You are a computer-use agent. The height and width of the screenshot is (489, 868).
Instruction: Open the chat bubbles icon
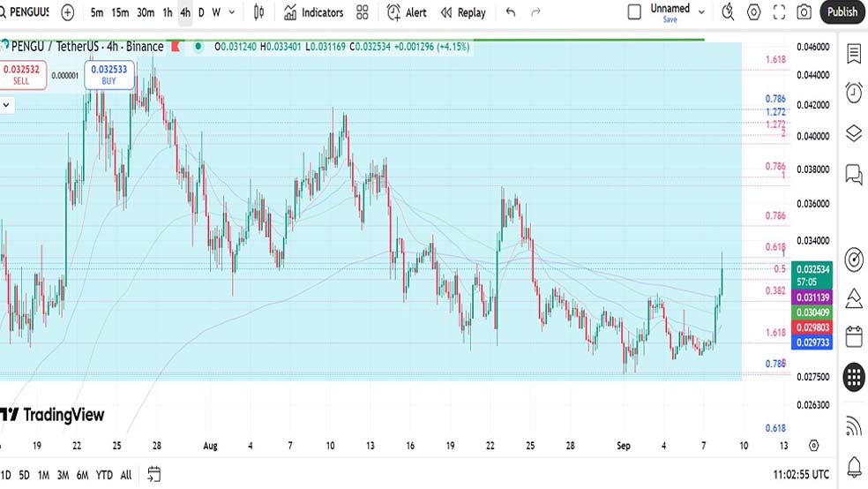coord(854,175)
